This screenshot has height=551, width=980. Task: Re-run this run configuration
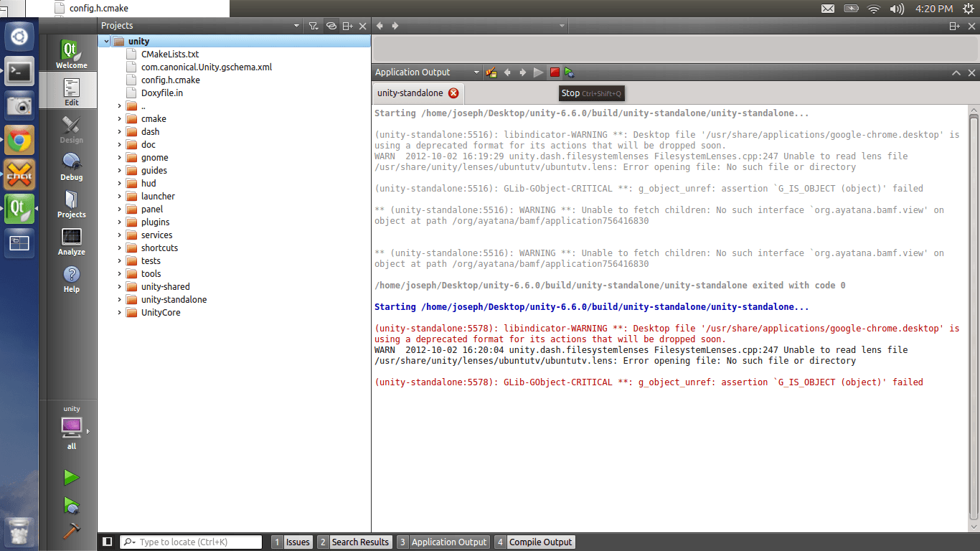539,72
